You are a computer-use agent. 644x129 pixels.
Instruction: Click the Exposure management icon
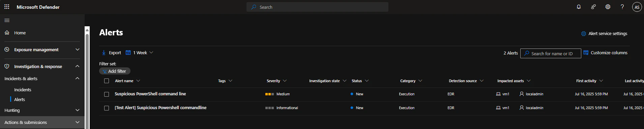(7, 50)
